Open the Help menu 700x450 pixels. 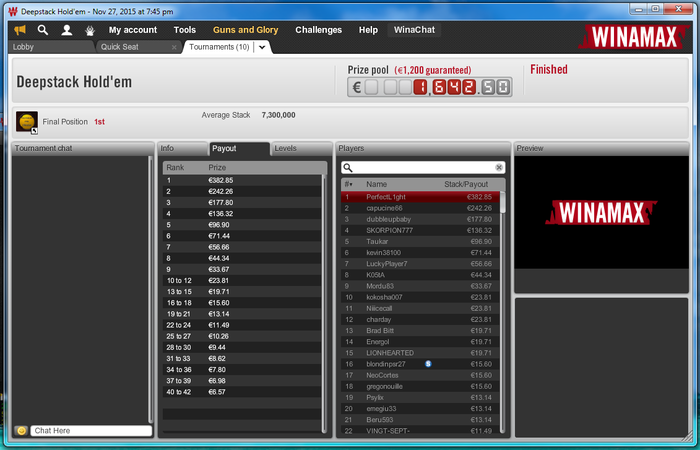pos(368,30)
